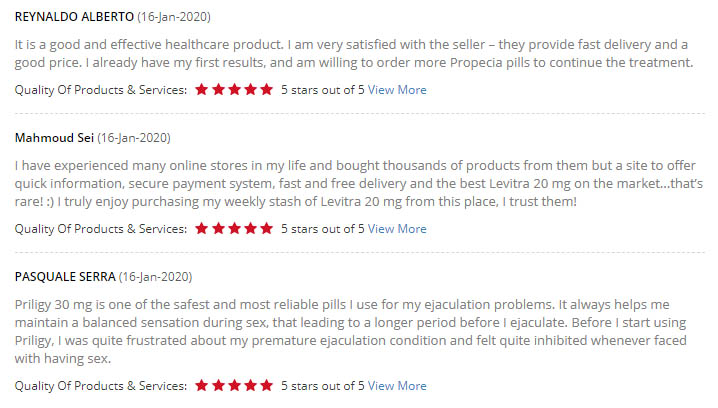The height and width of the screenshot is (408, 718).
Task: Click the Priligy 30 mg review paragraph
Action: point(351,331)
